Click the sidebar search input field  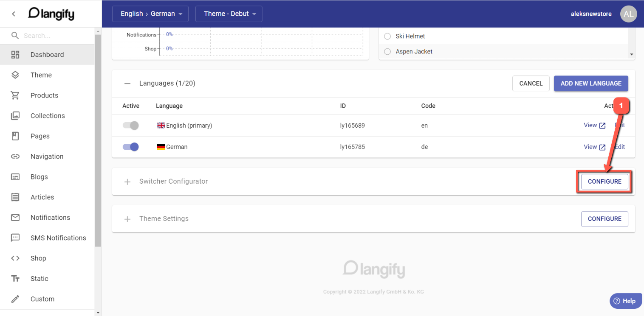[57, 36]
